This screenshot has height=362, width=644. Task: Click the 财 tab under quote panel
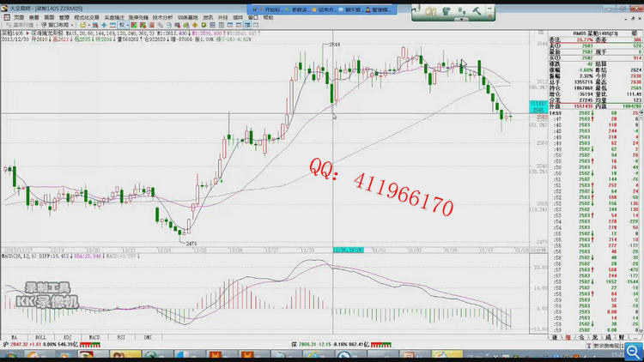click(622, 337)
